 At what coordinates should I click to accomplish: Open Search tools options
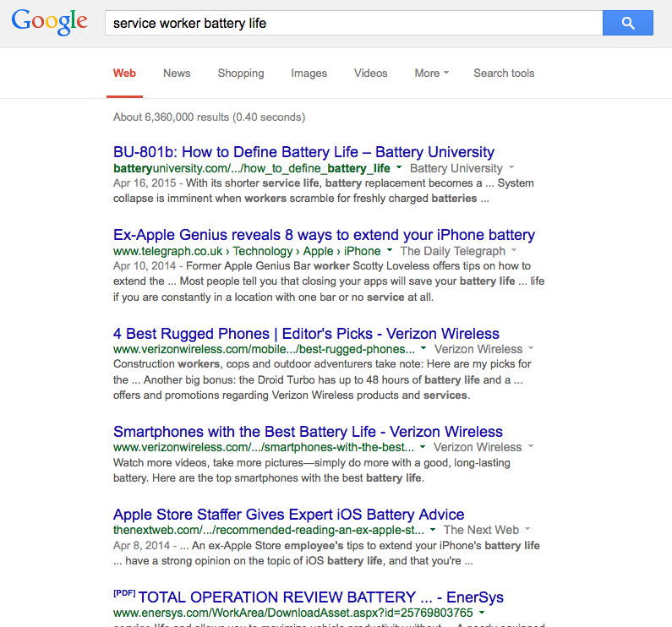pos(504,74)
